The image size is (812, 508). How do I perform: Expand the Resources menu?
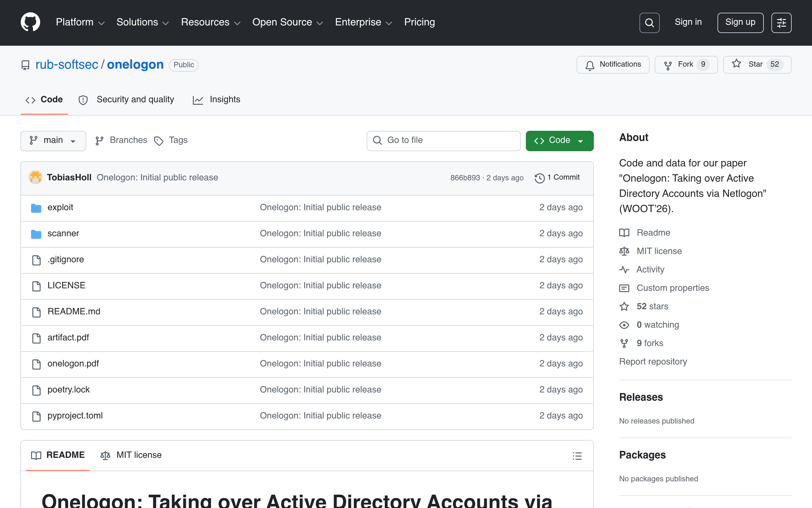click(x=211, y=22)
